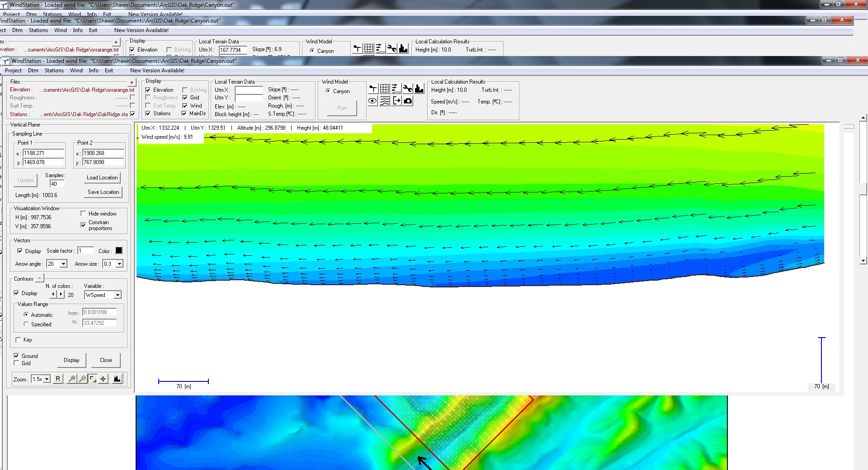Click wind profile icon in second background window
The height and width of the screenshot is (470, 868).
tap(380, 48)
